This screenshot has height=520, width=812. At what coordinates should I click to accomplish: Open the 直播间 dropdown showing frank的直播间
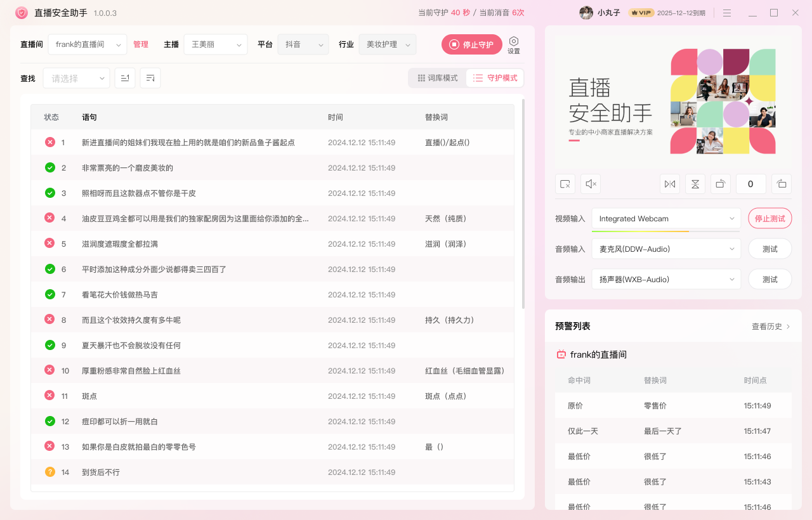(x=88, y=44)
